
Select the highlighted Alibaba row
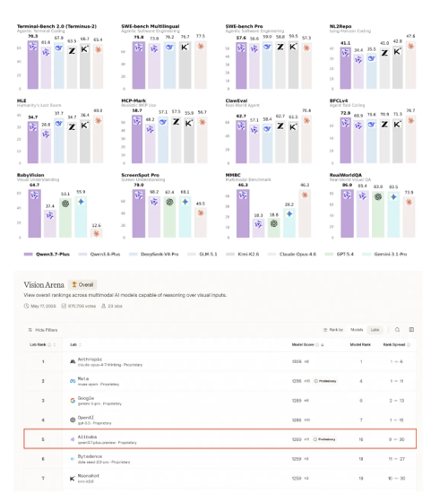(x=220, y=439)
